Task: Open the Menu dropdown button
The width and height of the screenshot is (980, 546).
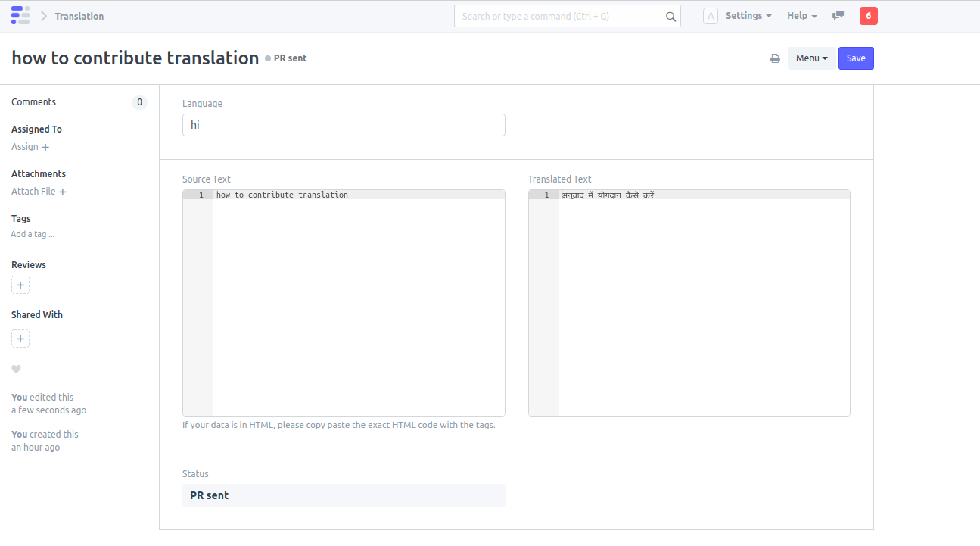Action: tap(811, 58)
